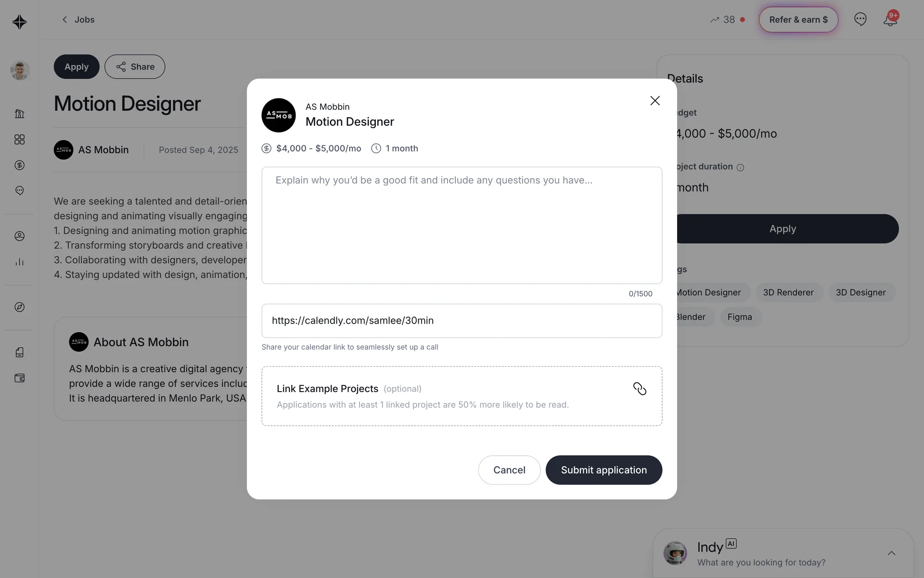
Task: Submit the application
Action: tap(603, 470)
